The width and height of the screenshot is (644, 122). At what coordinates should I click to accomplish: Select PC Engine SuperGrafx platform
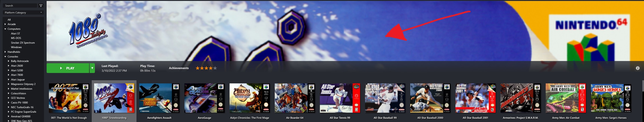(24, 112)
